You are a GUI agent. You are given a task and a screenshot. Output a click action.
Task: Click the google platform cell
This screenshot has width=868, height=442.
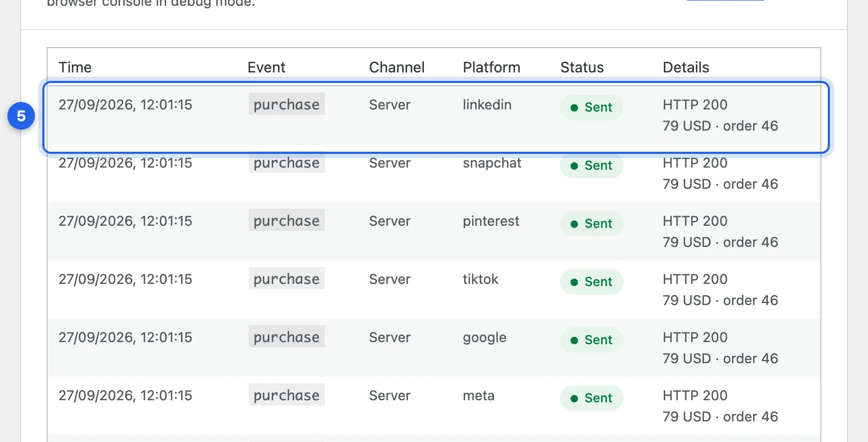tap(485, 337)
